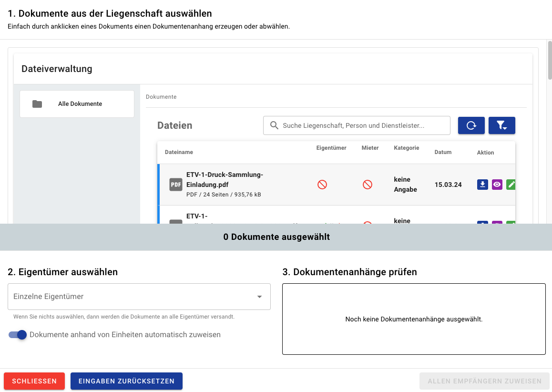Select Alle Dokumente in the sidebar
This screenshot has height=392, width=552.
tap(80, 104)
